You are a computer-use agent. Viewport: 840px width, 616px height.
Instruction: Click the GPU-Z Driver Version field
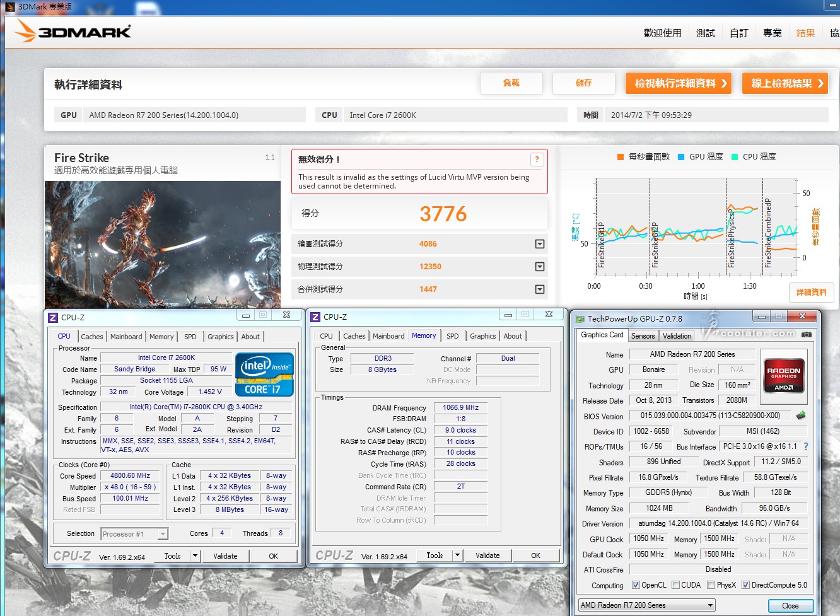click(x=718, y=523)
